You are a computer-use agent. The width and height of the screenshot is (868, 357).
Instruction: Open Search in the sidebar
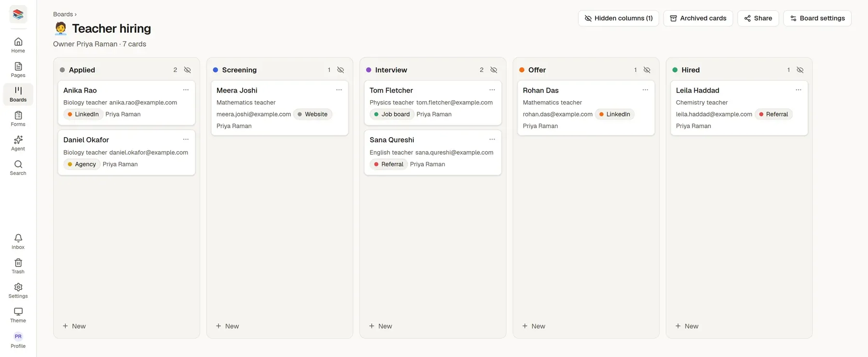[x=18, y=168]
